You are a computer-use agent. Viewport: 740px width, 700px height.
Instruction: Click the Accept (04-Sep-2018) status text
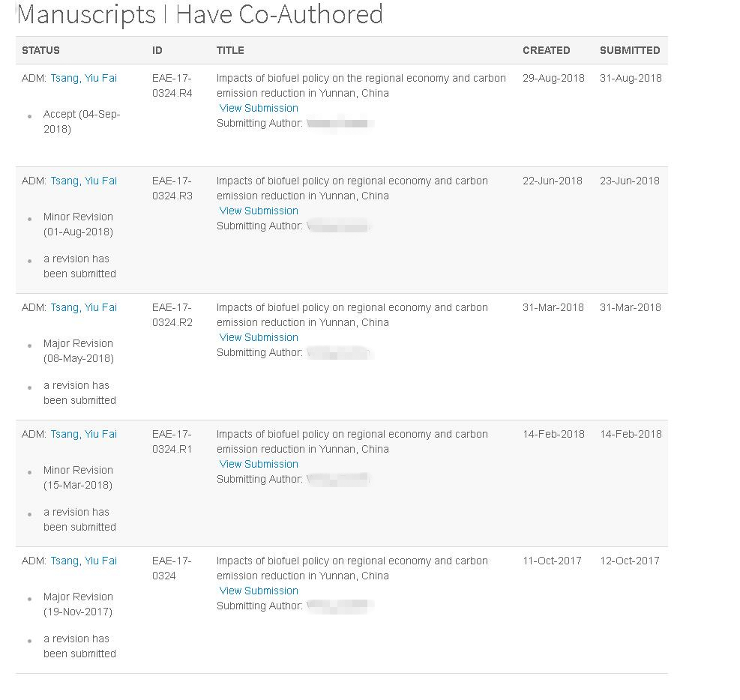[x=81, y=121]
